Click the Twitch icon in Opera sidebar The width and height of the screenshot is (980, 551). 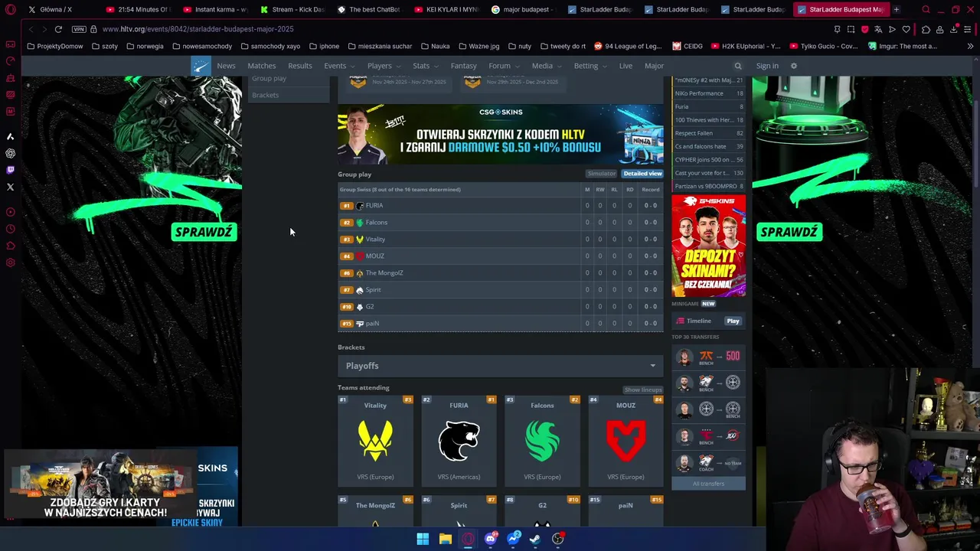(10, 170)
